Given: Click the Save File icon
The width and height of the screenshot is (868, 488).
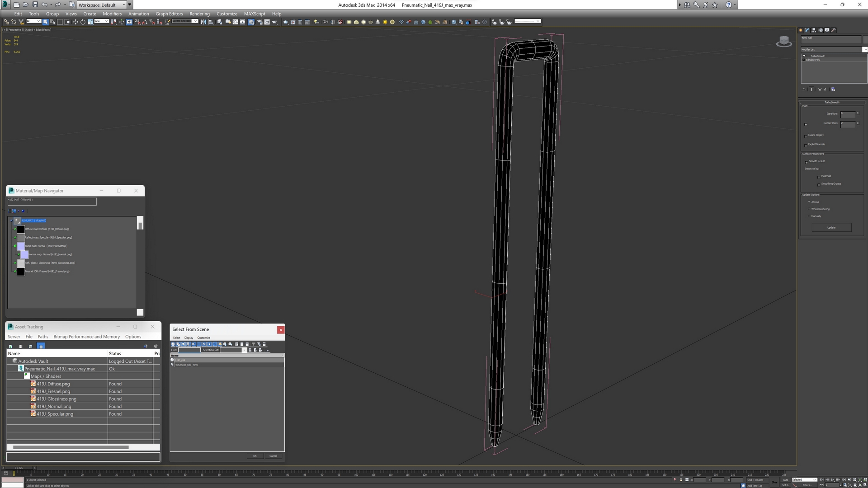Looking at the screenshot, I should (35, 5).
